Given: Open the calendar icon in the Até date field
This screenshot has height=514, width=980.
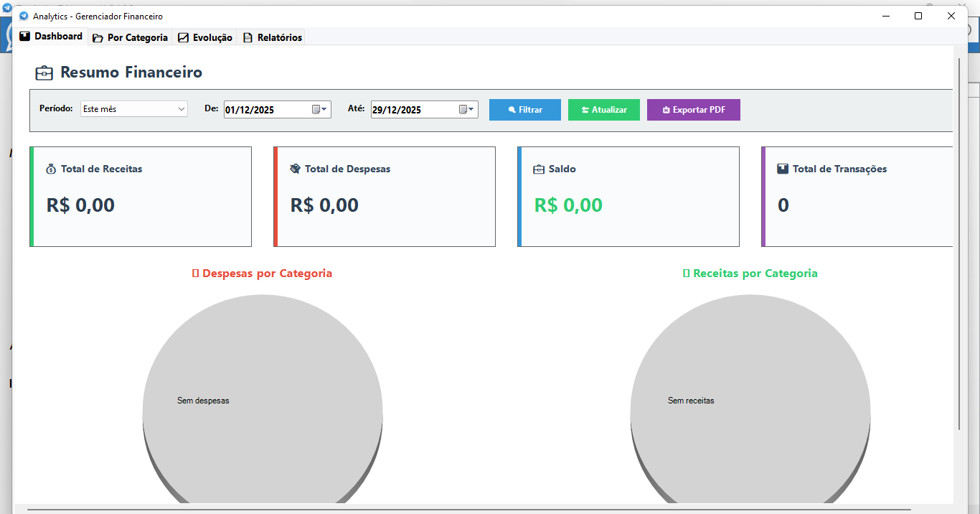Looking at the screenshot, I should coord(463,110).
